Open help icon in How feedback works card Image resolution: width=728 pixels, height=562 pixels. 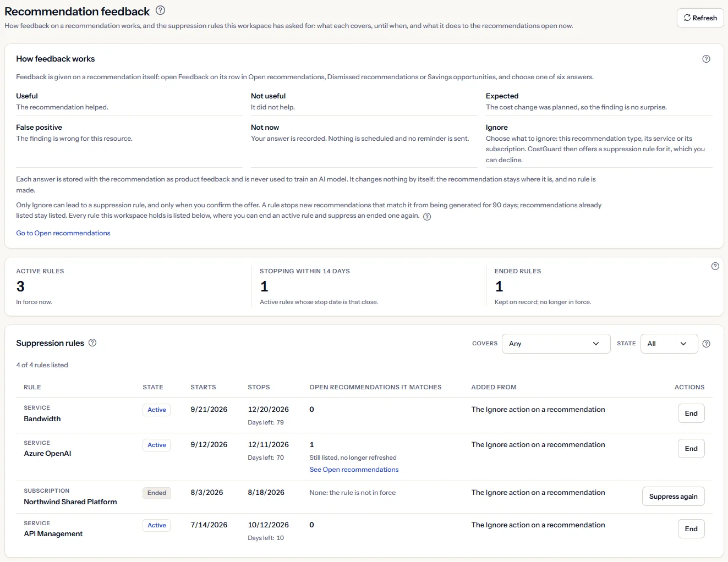(706, 59)
